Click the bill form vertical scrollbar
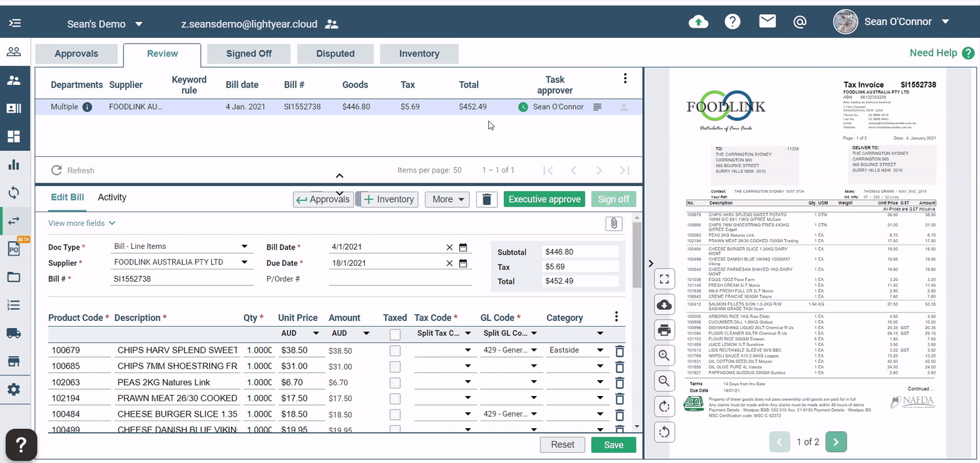 637,255
